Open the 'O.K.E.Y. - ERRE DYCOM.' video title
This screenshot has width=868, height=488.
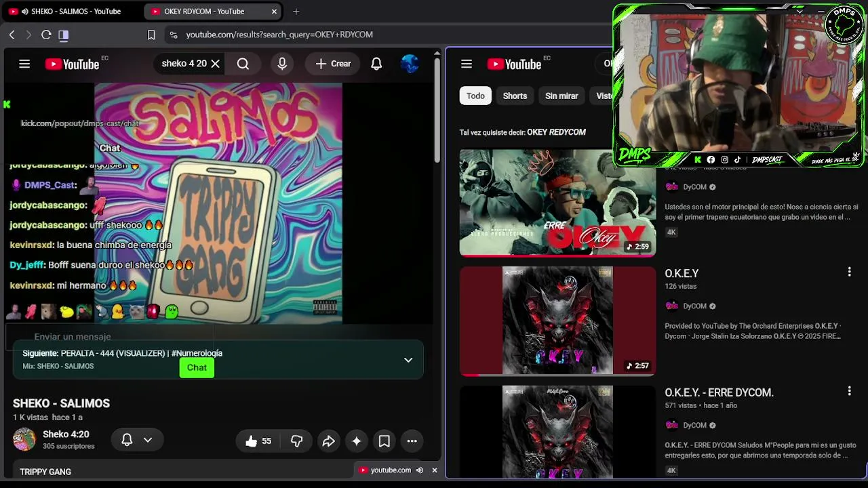click(x=719, y=392)
